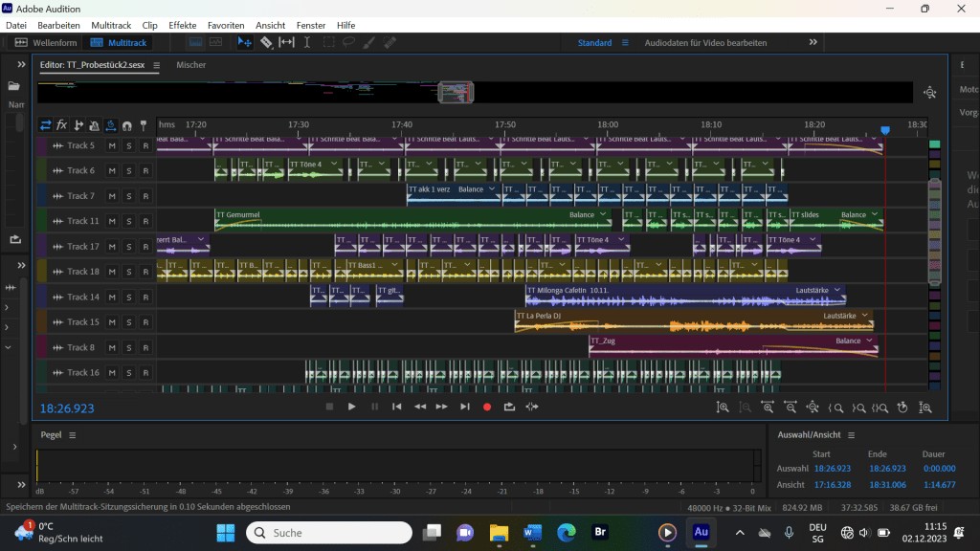
Task: Click the red Record button
Action: [x=486, y=407]
